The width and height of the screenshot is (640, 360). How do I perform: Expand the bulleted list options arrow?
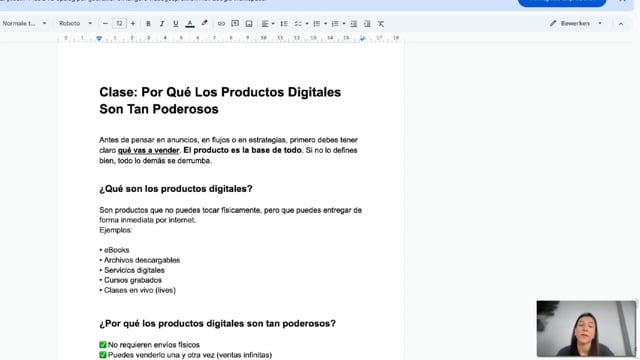(x=325, y=24)
